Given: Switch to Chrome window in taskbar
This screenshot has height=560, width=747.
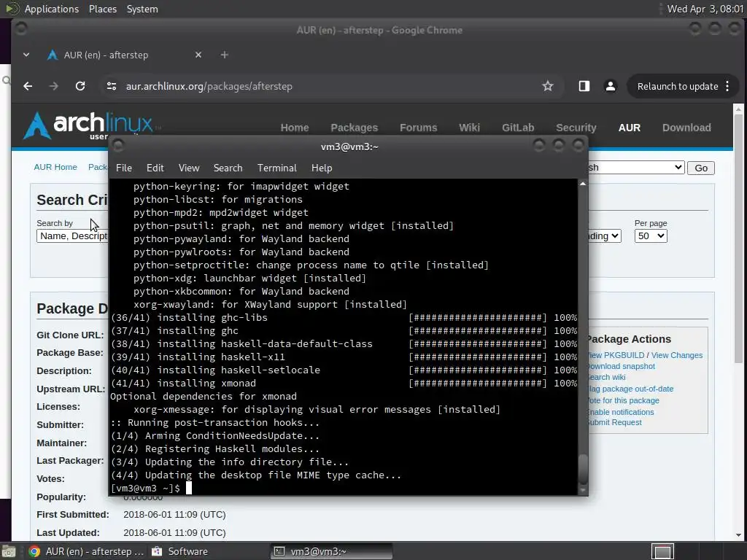Looking at the screenshot, I should (x=86, y=551).
